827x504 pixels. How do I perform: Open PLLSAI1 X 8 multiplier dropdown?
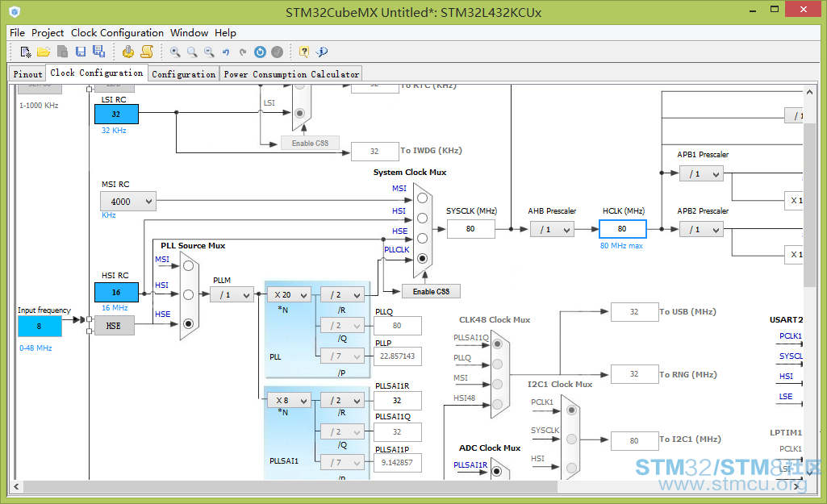coord(289,401)
